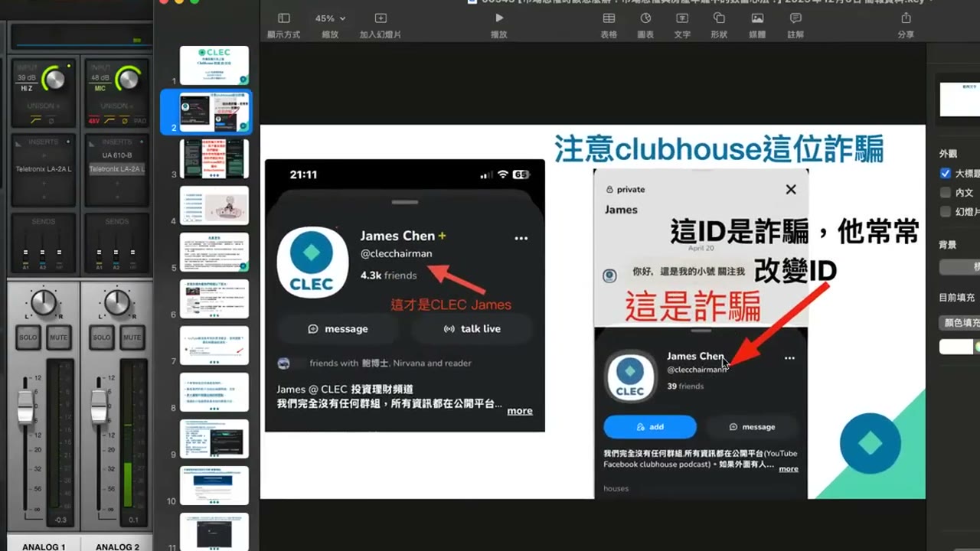Click the white fill color swatch

coord(956,347)
